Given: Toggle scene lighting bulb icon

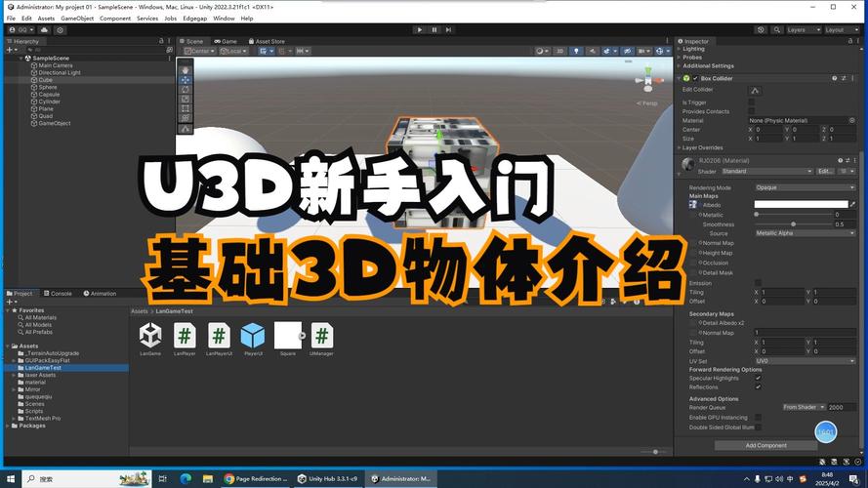Looking at the screenshot, I should click(x=576, y=51).
